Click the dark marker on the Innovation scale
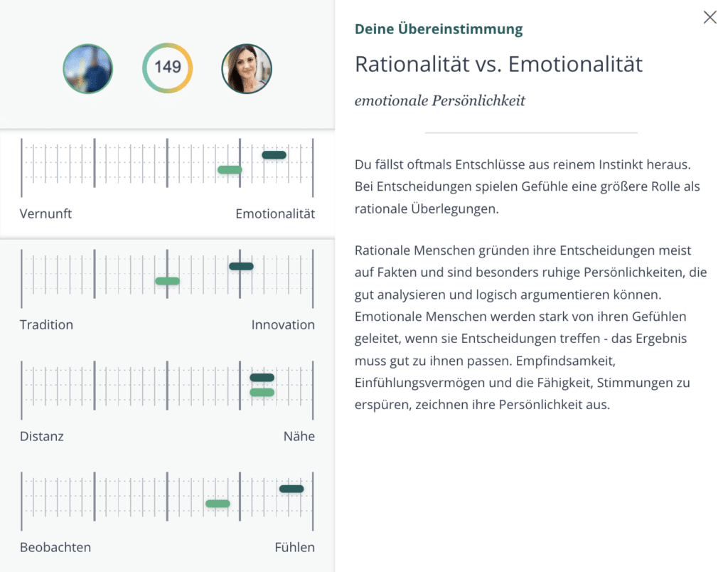 [x=241, y=266]
